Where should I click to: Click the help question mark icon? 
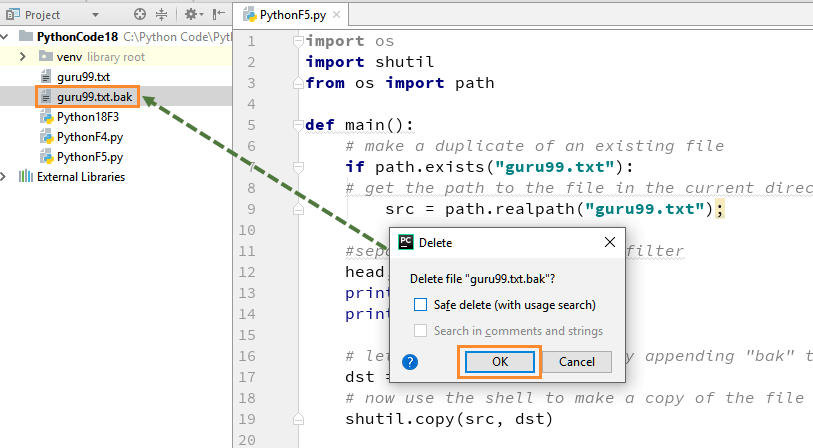tap(410, 362)
